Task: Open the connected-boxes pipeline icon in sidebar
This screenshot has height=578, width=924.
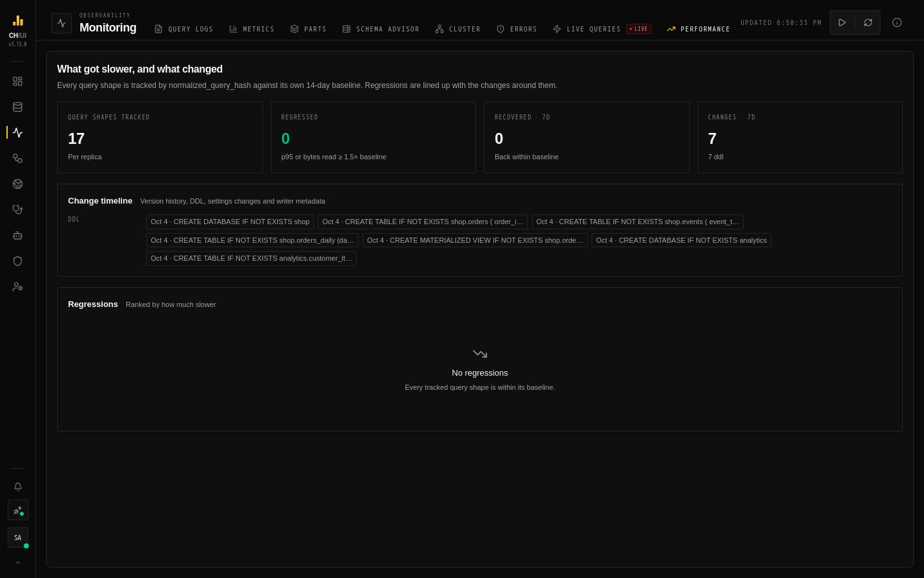Action: (x=18, y=159)
